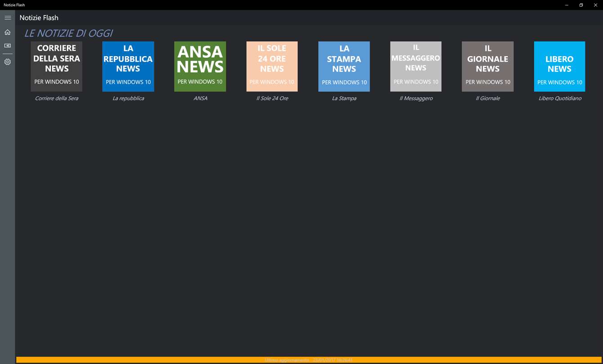Open the Il Sole 24 Ore News tile
This screenshot has width=603, height=364.
click(272, 67)
